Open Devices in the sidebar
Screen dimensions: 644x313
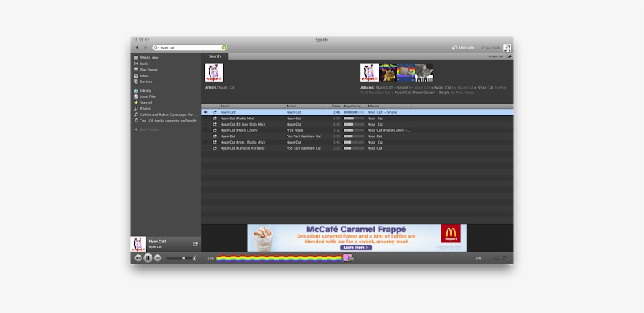coord(143,82)
